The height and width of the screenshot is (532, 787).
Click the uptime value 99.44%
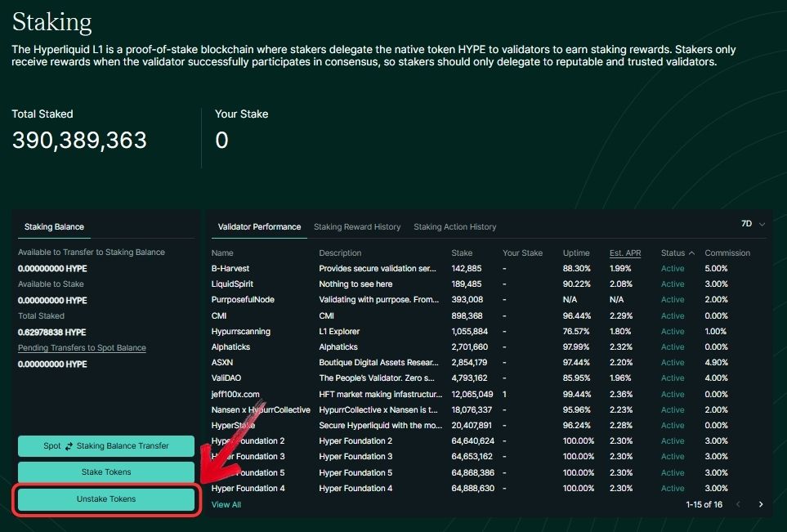(577, 394)
